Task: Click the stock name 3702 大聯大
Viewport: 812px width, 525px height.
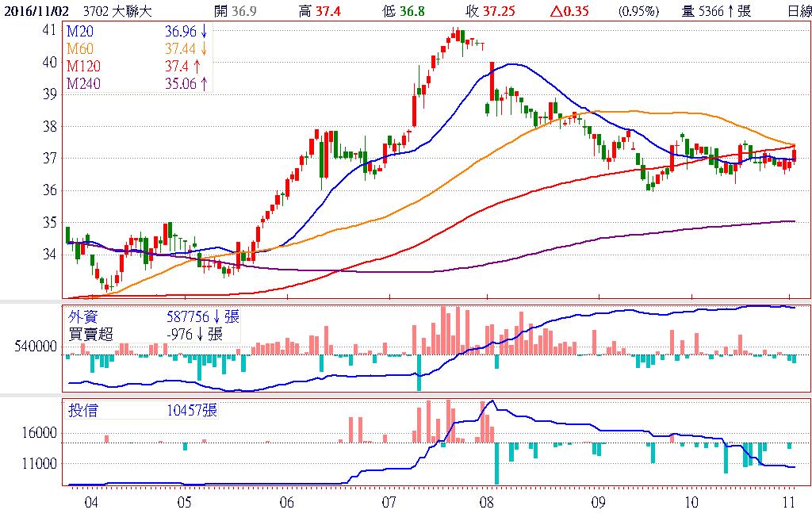Action: point(117,11)
